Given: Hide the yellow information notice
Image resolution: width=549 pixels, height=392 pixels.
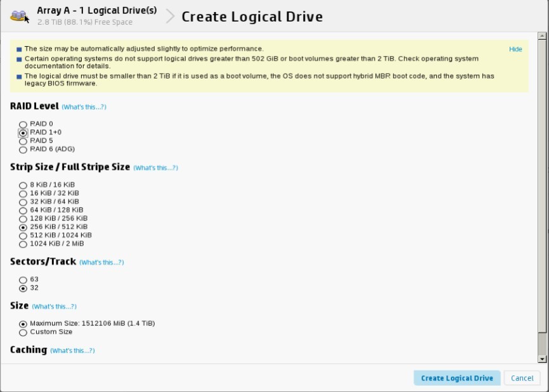Looking at the screenshot, I should point(515,49).
